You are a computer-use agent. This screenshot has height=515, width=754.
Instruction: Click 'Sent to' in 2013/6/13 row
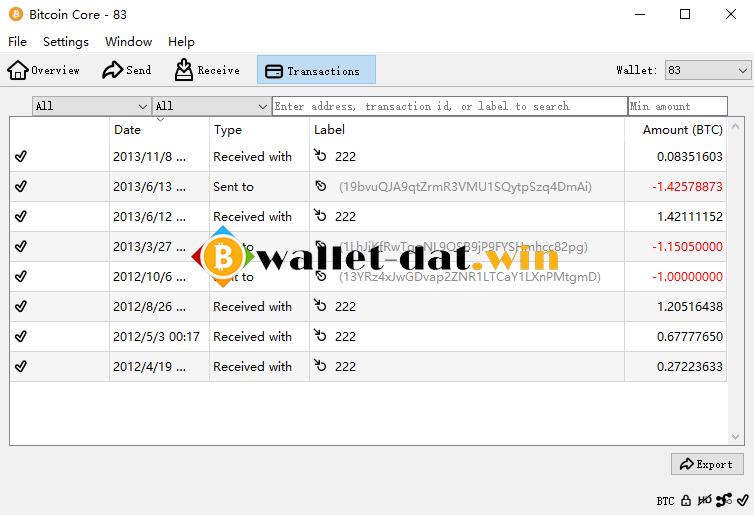coord(233,187)
